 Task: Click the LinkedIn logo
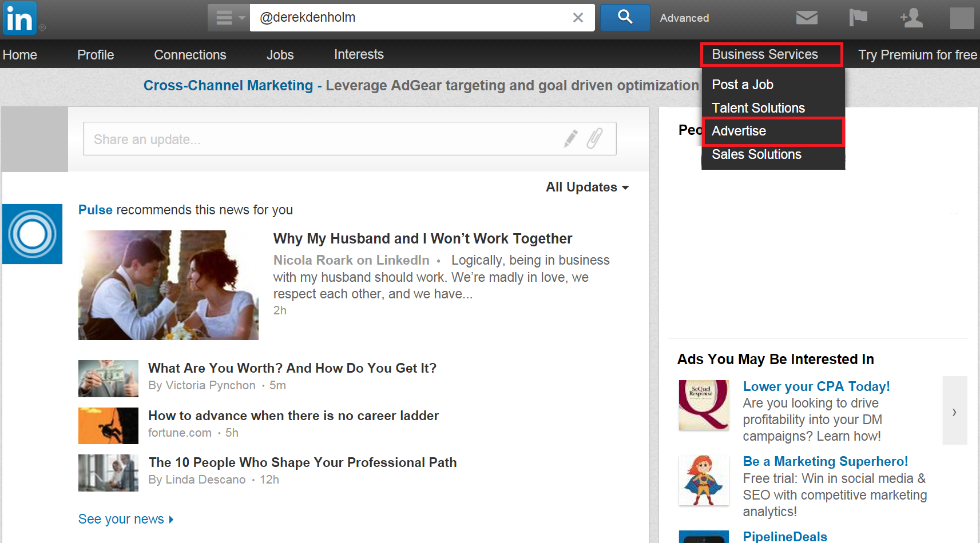(19, 18)
